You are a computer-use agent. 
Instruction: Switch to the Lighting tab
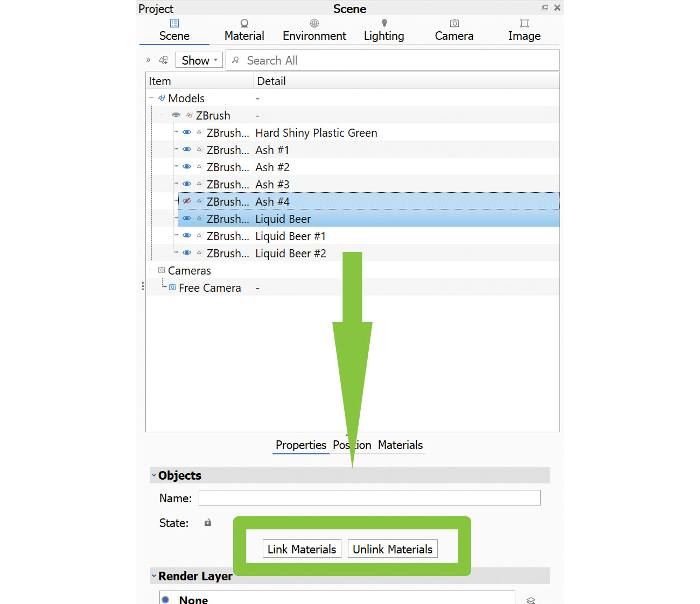384,30
